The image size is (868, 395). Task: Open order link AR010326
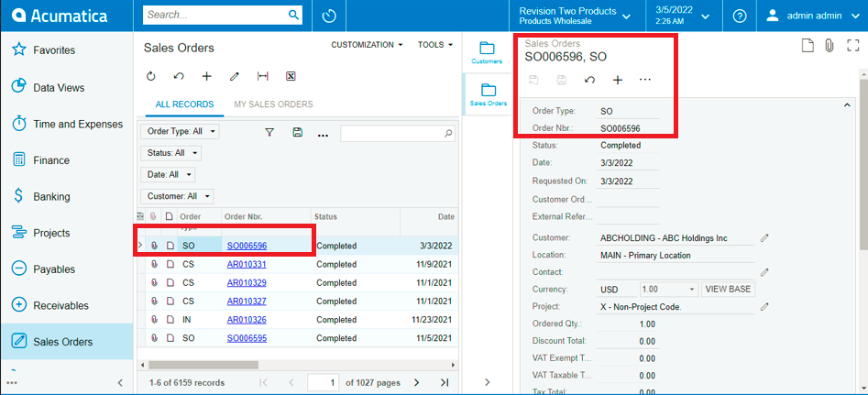pyautogui.click(x=247, y=320)
